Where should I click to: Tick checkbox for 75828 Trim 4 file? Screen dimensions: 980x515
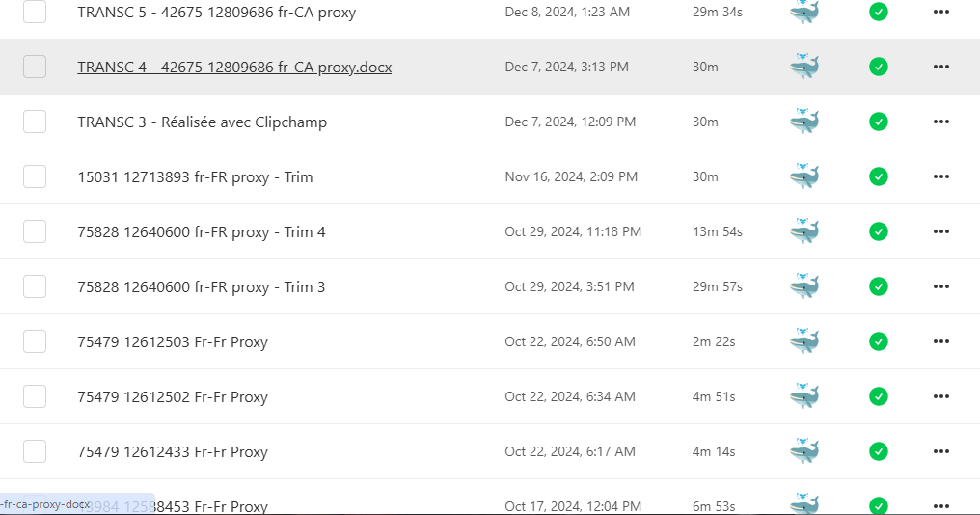pyautogui.click(x=35, y=231)
